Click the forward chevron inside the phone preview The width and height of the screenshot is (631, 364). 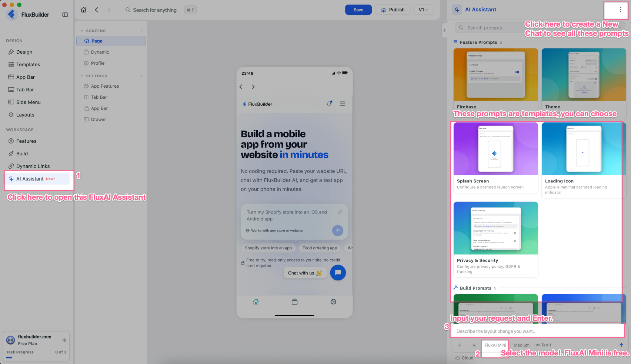(253, 87)
